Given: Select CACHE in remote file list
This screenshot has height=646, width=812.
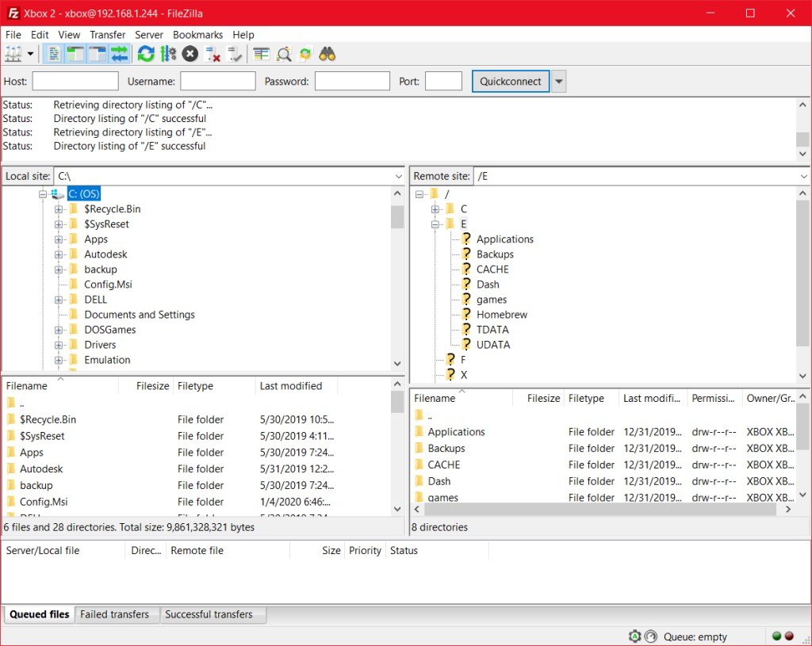Looking at the screenshot, I should coord(444,465).
